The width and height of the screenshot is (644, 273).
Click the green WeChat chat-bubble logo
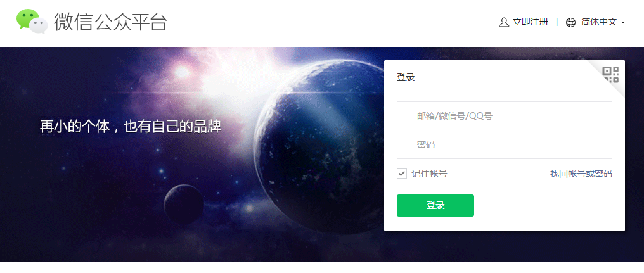pos(32,21)
